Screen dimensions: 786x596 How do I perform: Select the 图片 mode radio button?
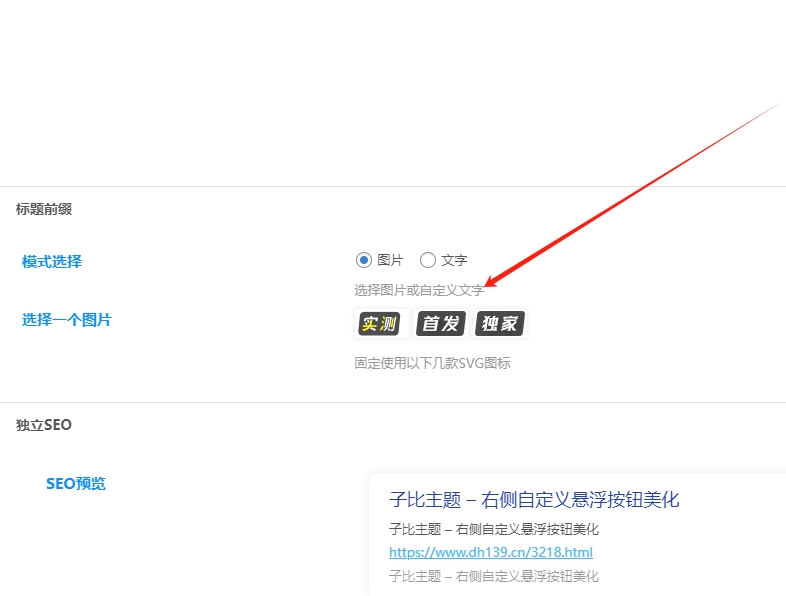364,260
